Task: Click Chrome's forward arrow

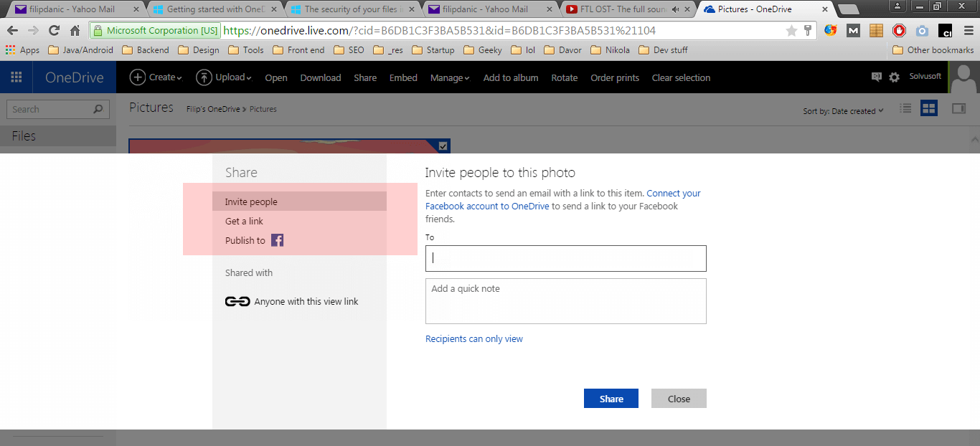Action: pos(33,31)
